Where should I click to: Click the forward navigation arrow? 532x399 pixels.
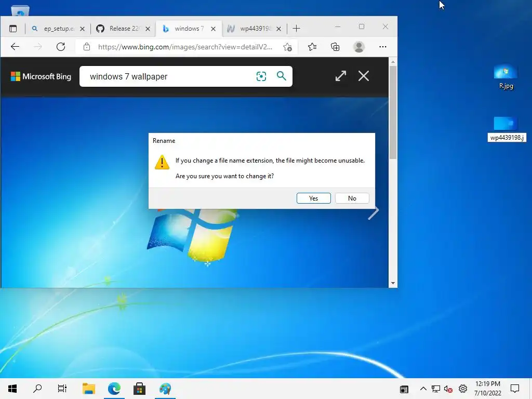[37, 47]
